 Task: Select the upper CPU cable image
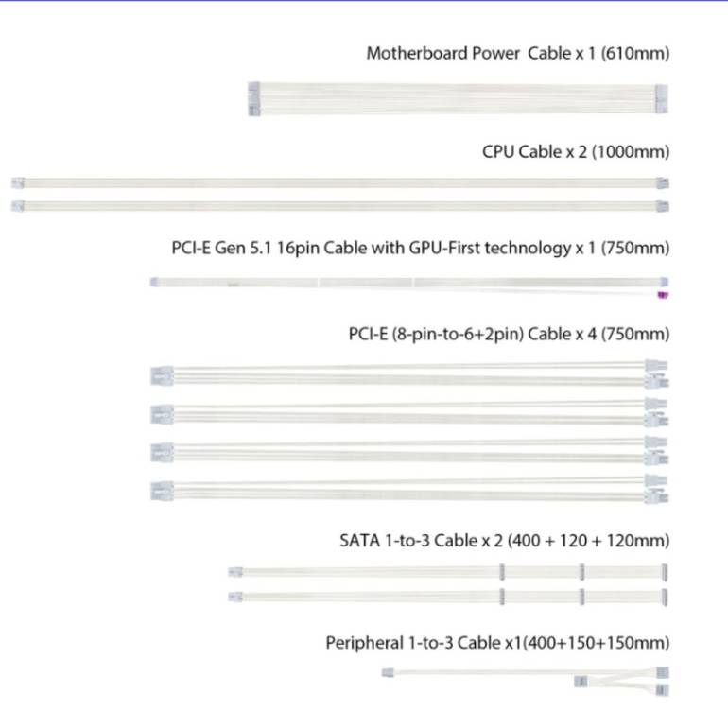(x=340, y=182)
